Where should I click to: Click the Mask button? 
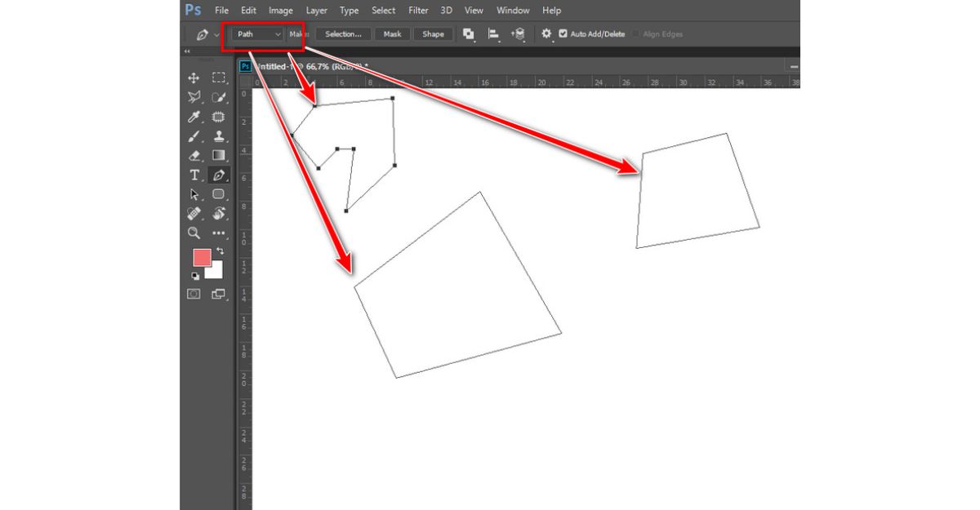pyautogui.click(x=392, y=34)
